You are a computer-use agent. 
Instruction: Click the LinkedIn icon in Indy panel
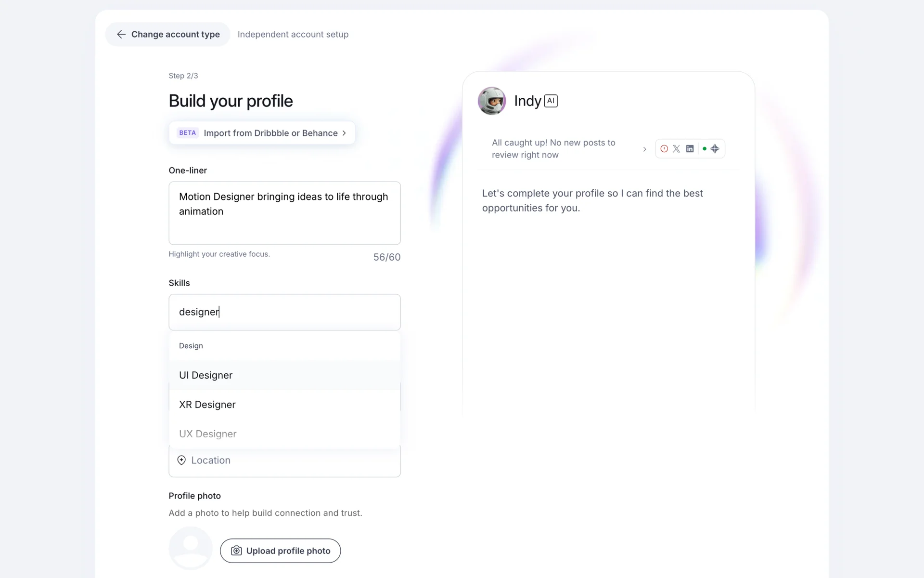click(x=690, y=149)
